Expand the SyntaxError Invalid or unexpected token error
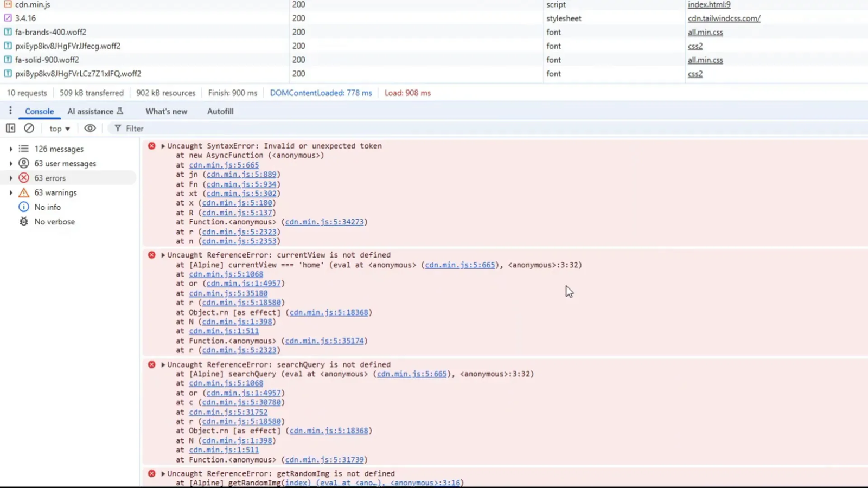 point(162,146)
